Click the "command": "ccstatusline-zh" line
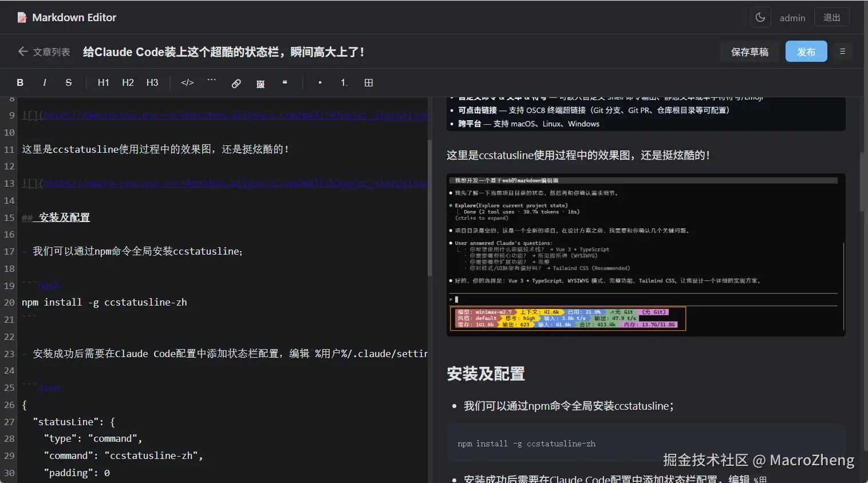Viewport: 868px width, 483px height. point(124,456)
